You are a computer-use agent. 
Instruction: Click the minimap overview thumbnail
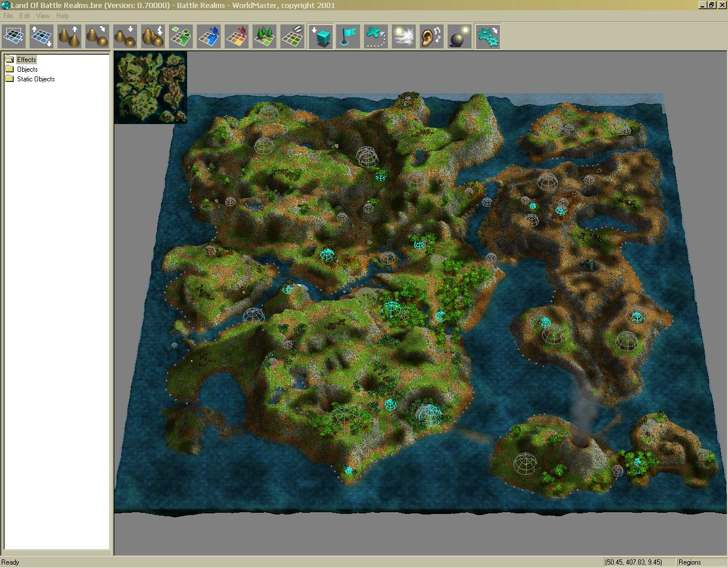tap(151, 88)
